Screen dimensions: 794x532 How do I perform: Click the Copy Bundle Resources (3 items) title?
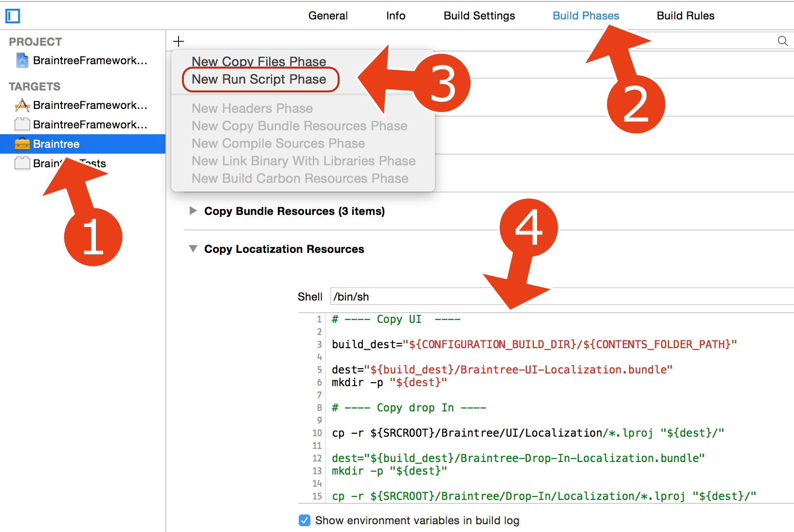(x=294, y=211)
